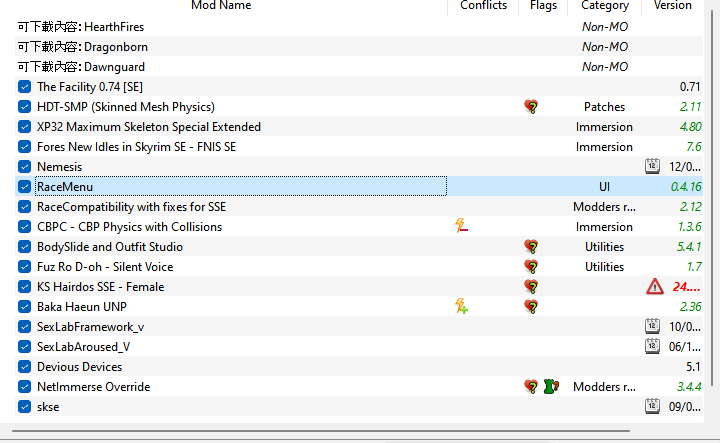
Task: Click the Baka Haeun UNP heart flag icon
Action: click(x=531, y=307)
